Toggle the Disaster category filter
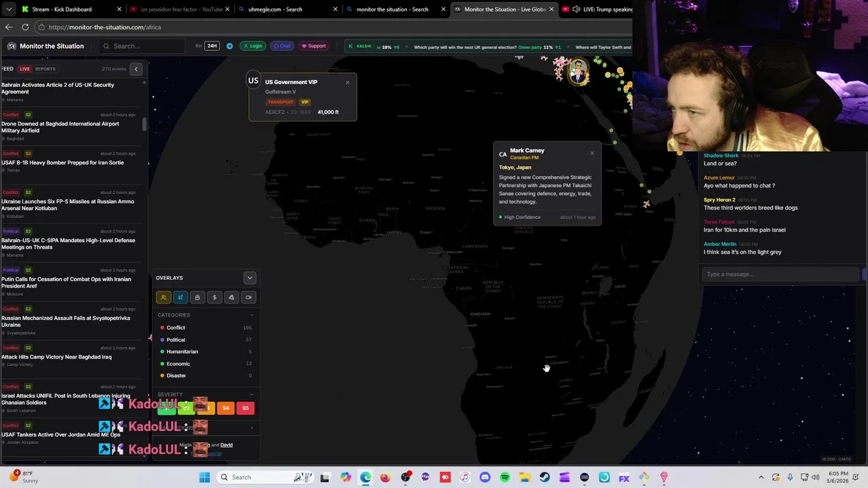This screenshot has width=868, height=488. click(205, 375)
